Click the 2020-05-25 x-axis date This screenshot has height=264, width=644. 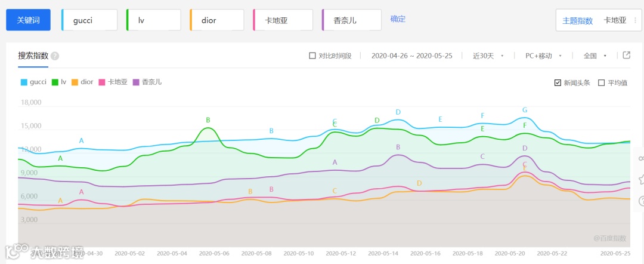click(x=614, y=253)
